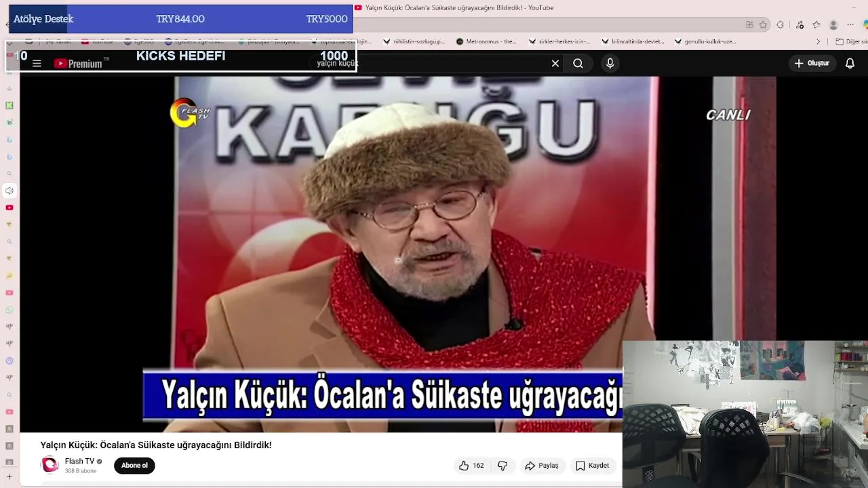868x488 pixels.
Task: Dislike the video with thumbs down
Action: click(x=502, y=466)
